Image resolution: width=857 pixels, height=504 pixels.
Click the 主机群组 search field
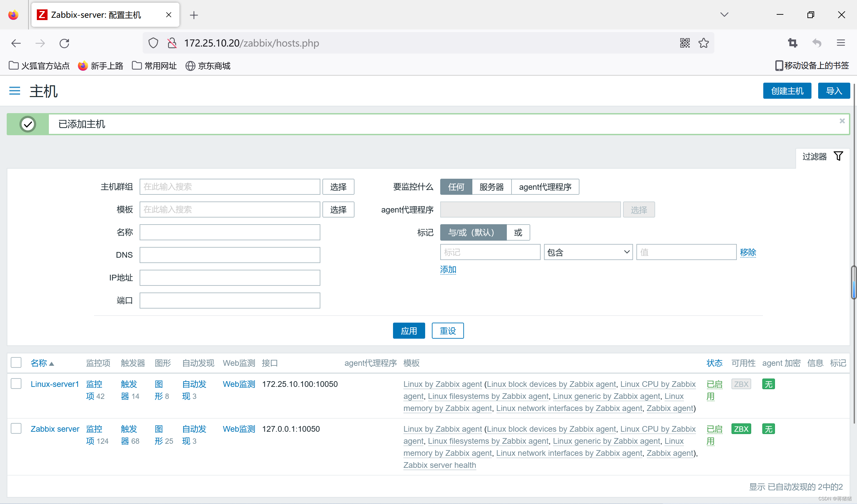pos(230,187)
